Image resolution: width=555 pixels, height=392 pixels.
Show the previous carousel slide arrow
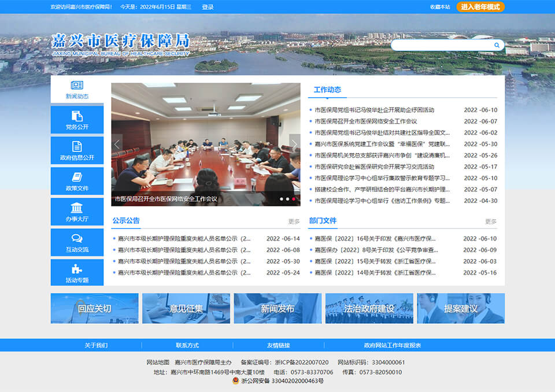[117, 145]
